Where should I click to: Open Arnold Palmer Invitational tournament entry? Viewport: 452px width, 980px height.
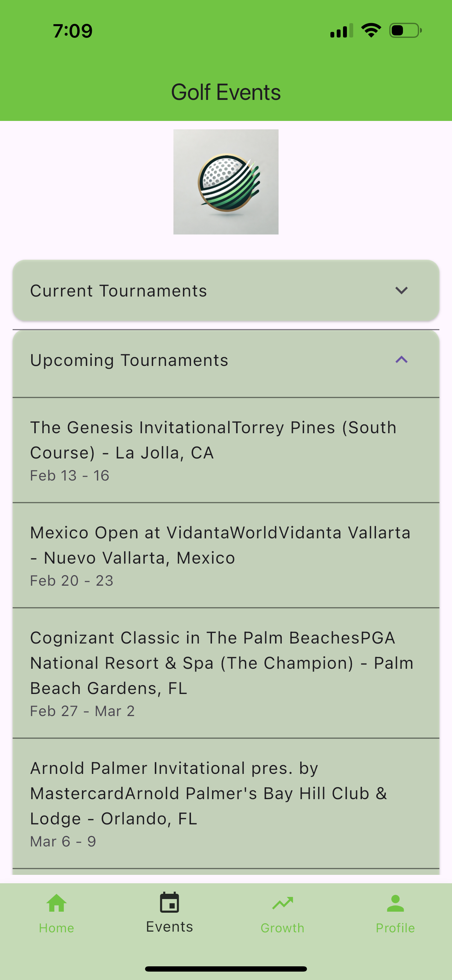click(x=226, y=803)
